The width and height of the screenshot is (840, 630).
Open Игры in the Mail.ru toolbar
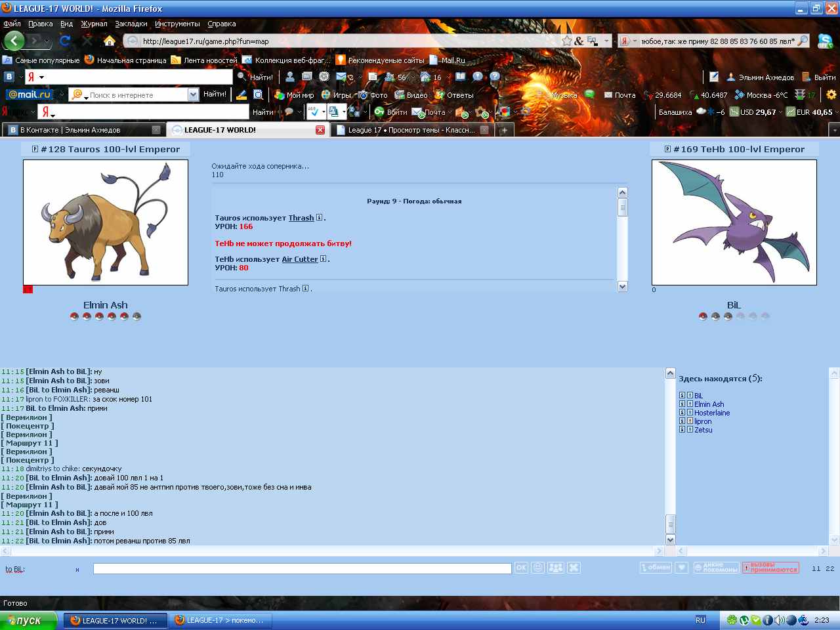tap(336, 94)
